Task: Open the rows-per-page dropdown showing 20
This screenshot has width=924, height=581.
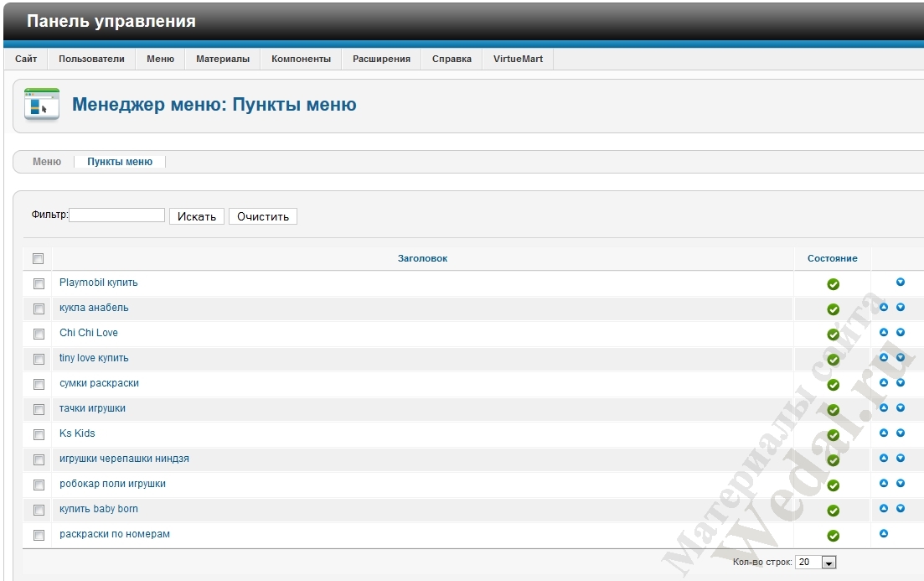Action: pyautogui.click(x=816, y=563)
